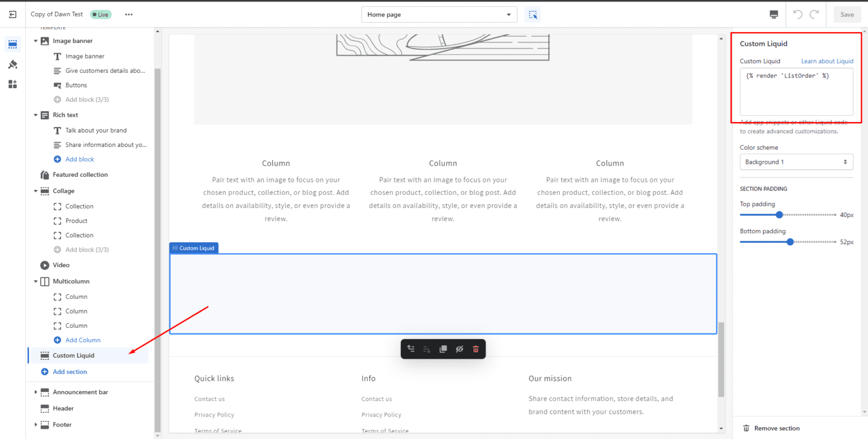
Task: Expand the Footer section
Action: point(36,425)
